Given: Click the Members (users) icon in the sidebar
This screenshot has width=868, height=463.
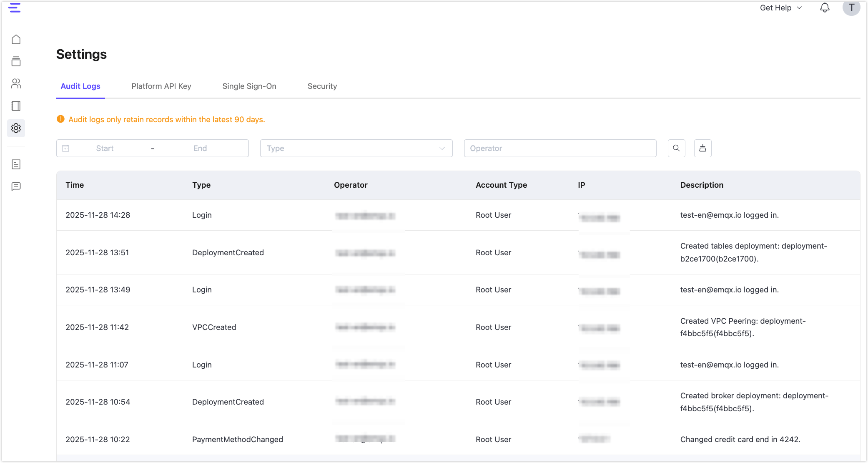Looking at the screenshot, I should click(16, 83).
